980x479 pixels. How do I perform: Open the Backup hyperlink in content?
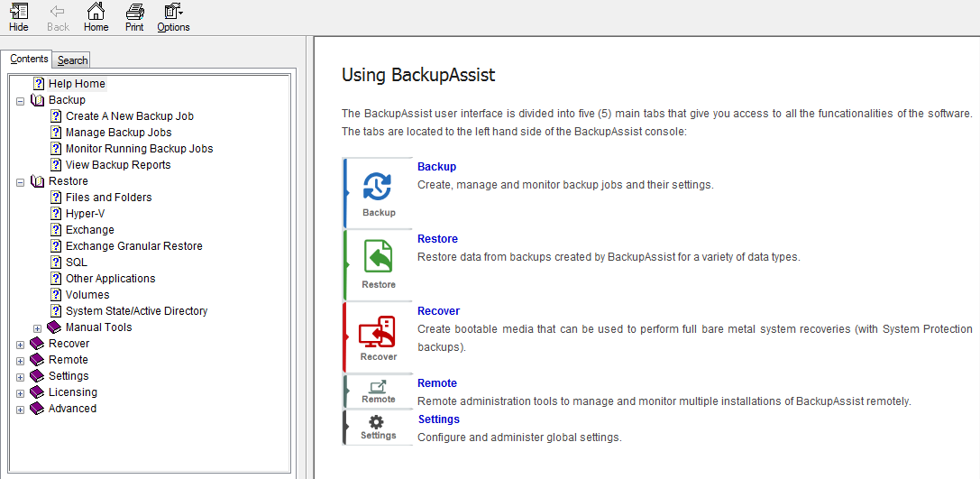pyautogui.click(x=437, y=166)
